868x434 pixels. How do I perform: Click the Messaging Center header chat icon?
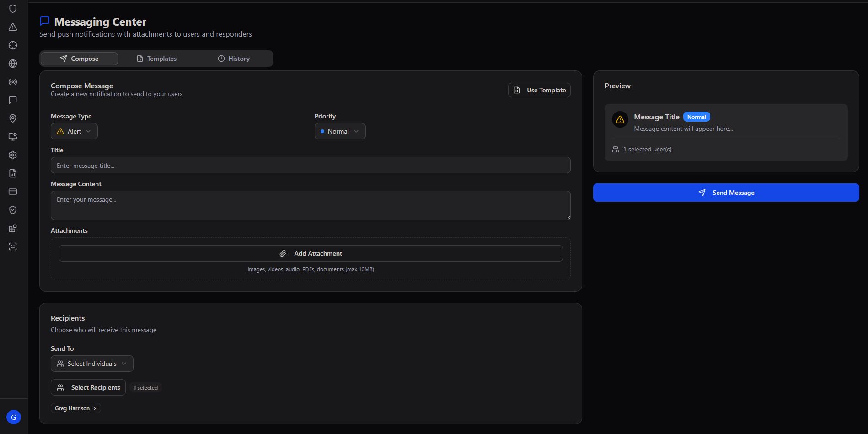point(45,21)
